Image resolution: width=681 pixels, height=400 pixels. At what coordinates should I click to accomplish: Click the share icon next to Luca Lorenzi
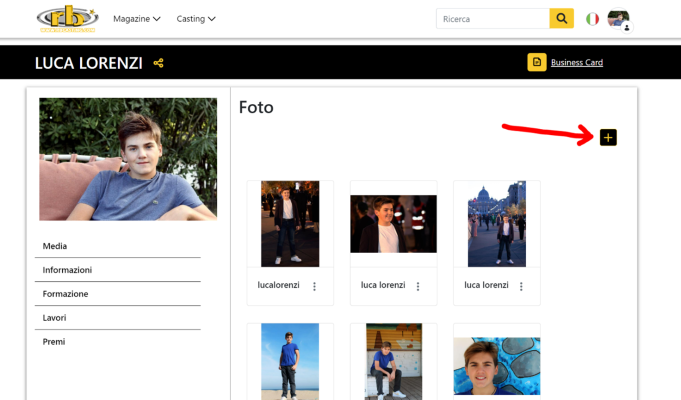click(159, 63)
